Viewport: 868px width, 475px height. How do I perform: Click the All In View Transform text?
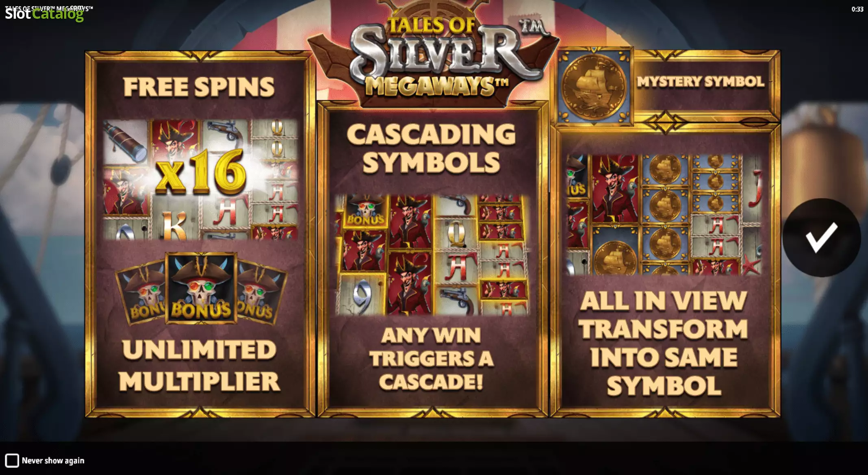point(664,343)
